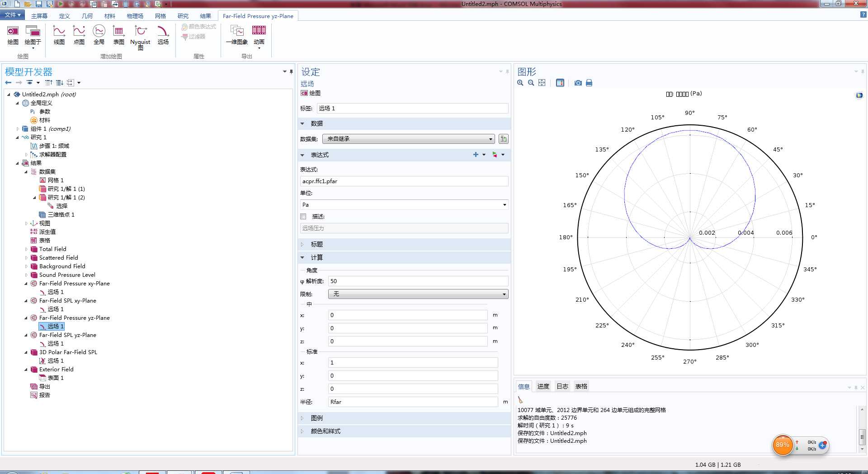Click the go-to-source icon beside dataset dropdown
This screenshot has height=474, width=868.
pos(503,139)
